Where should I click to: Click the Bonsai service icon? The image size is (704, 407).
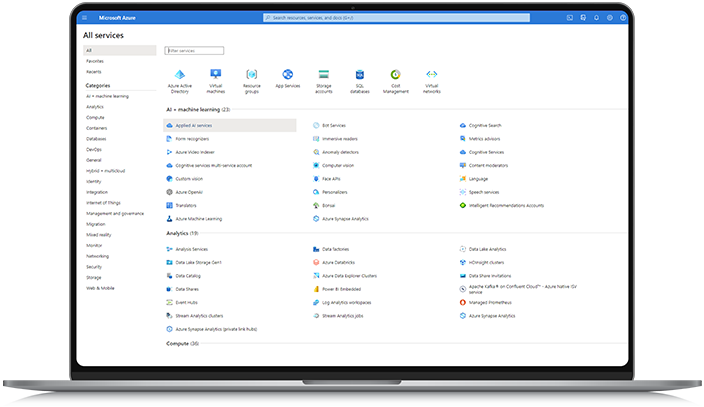tap(316, 205)
